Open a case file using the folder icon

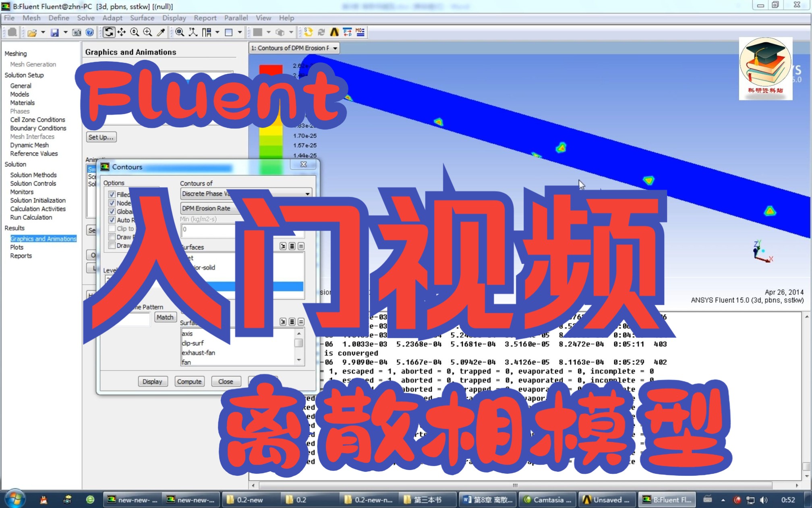[x=32, y=32]
